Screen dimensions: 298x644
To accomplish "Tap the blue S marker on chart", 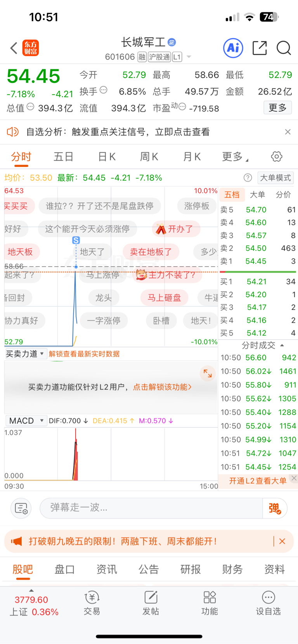I will coord(76,240).
